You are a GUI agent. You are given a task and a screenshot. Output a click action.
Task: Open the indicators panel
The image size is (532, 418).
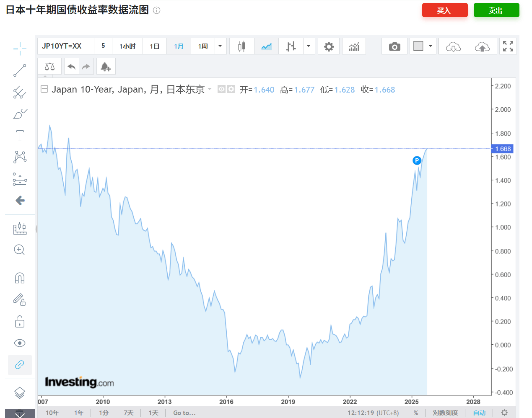354,46
